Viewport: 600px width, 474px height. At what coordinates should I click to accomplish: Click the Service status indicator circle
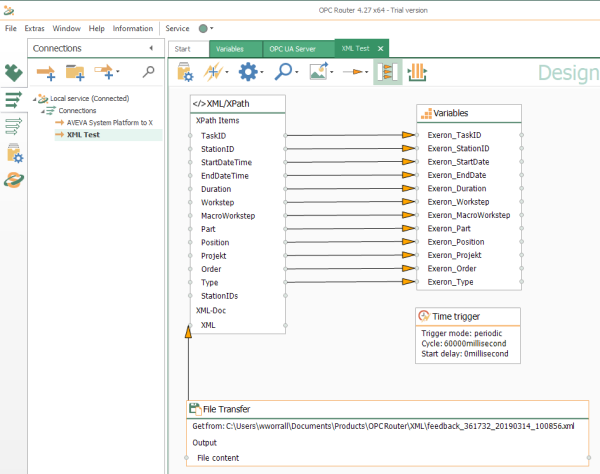click(x=205, y=28)
